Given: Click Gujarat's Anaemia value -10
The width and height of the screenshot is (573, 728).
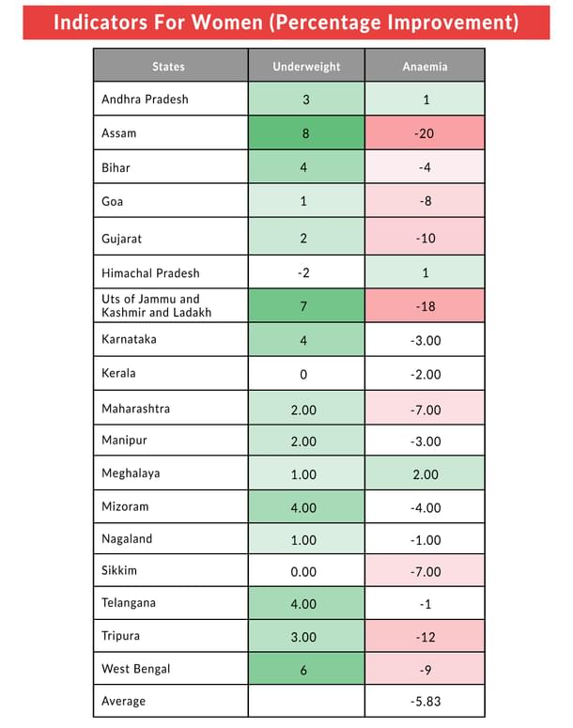Looking at the screenshot, I should click(x=425, y=239).
